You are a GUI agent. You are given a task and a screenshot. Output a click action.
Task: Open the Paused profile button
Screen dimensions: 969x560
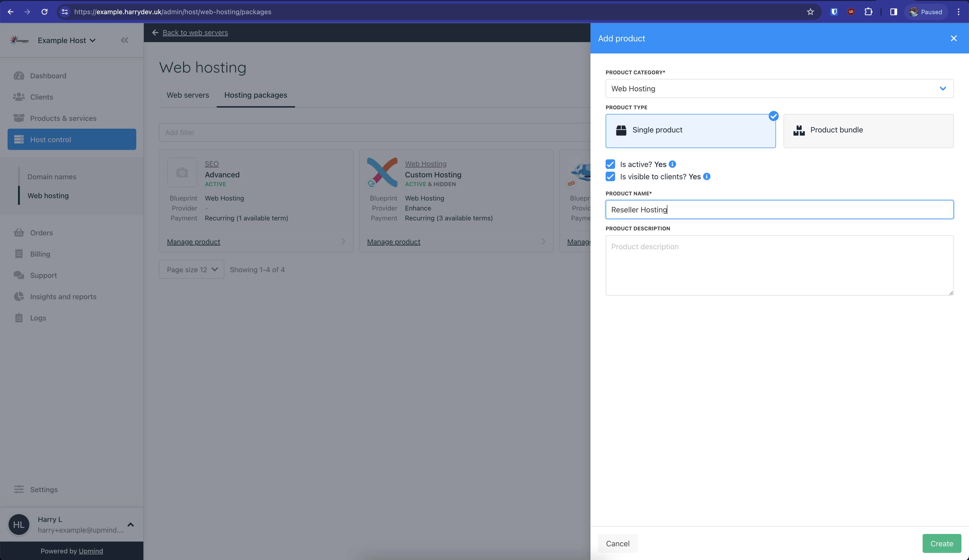[926, 12]
